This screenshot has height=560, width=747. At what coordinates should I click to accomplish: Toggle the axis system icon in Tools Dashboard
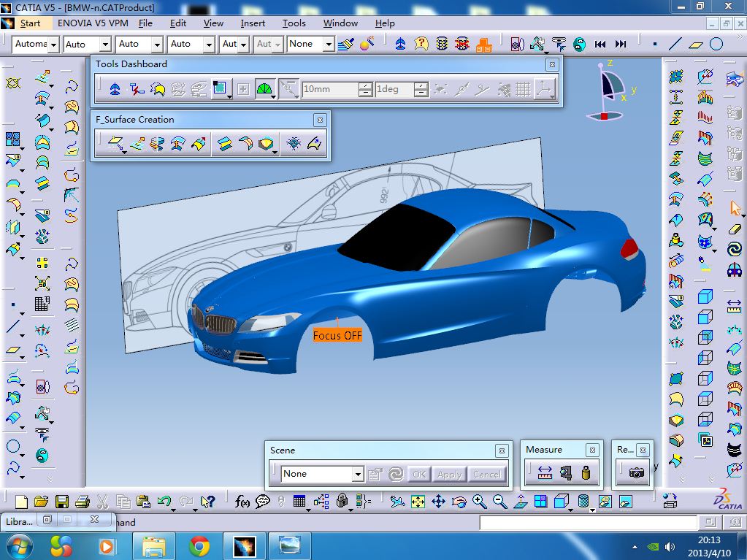pos(543,89)
